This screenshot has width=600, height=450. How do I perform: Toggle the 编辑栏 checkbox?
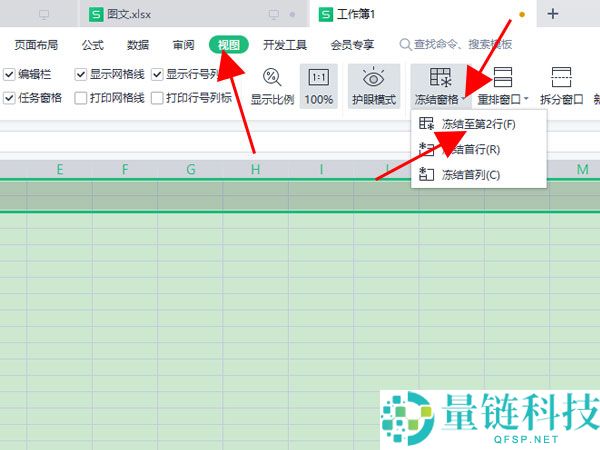(9, 74)
